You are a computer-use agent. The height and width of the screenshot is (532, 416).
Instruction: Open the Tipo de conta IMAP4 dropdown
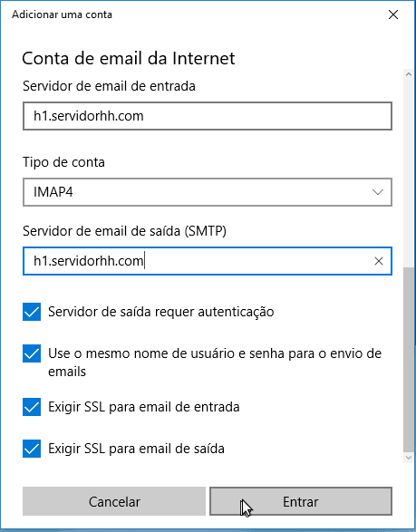tap(208, 192)
